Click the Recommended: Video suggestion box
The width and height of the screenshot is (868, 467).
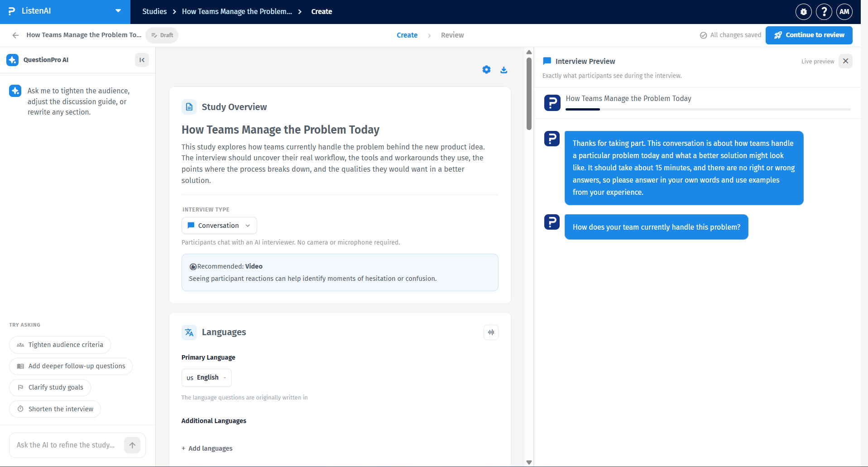pos(340,273)
